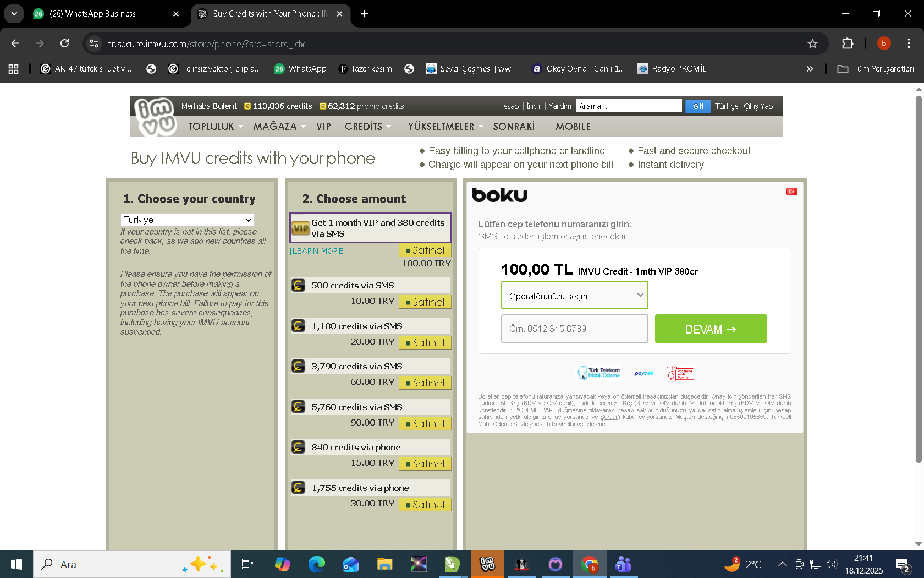
Task: Open the Windows Start menu
Action: click(16, 564)
